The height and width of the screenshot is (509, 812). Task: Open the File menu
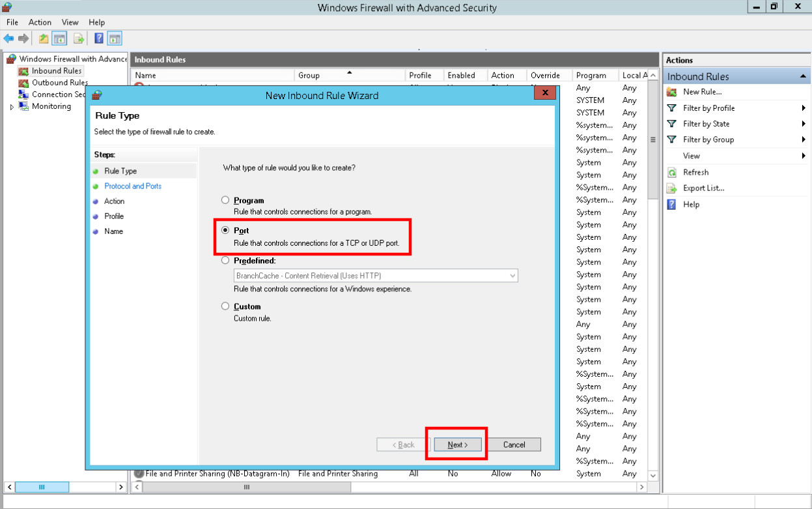click(12, 22)
